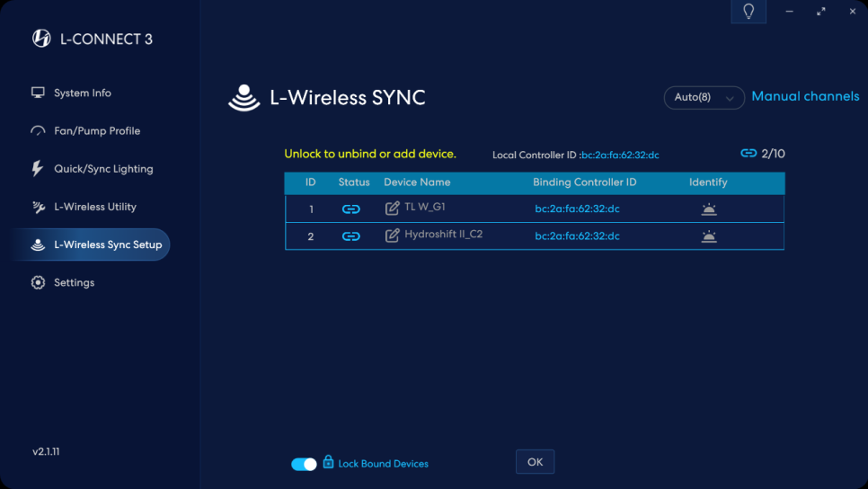Rename Hydroshift II_C2 via edit icon

pyautogui.click(x=392, y=236)
